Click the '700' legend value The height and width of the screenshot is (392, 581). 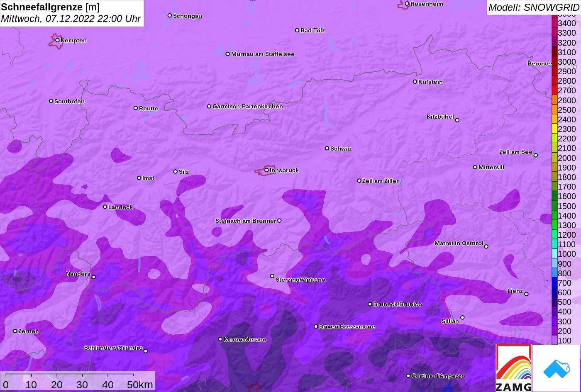(564, 283)
